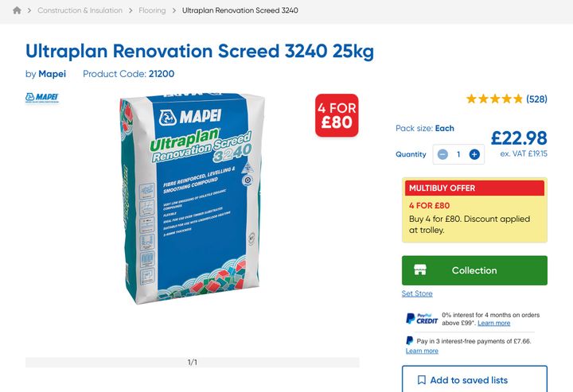Screen dimensions: 573x392
Task: Click the Collection button
Action: click(474, 270)
